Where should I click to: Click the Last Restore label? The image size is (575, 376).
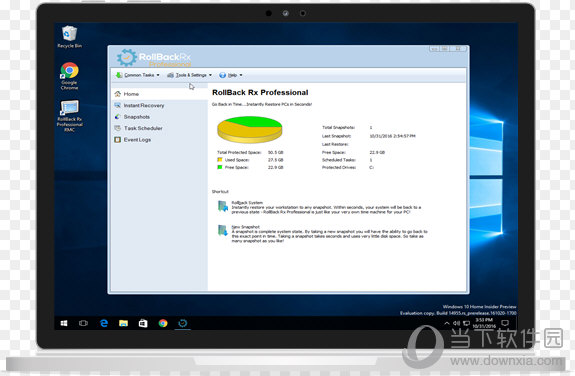coord(335,144)
